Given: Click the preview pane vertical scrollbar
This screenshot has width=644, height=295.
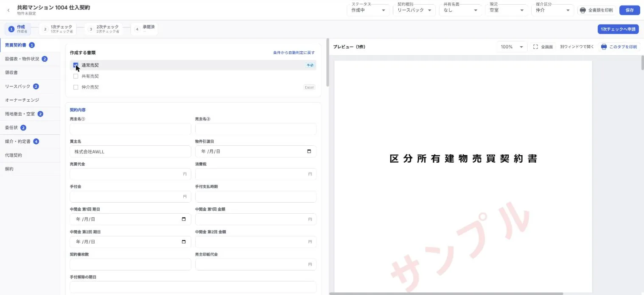Looking at the screenshot, I should 642,63.
